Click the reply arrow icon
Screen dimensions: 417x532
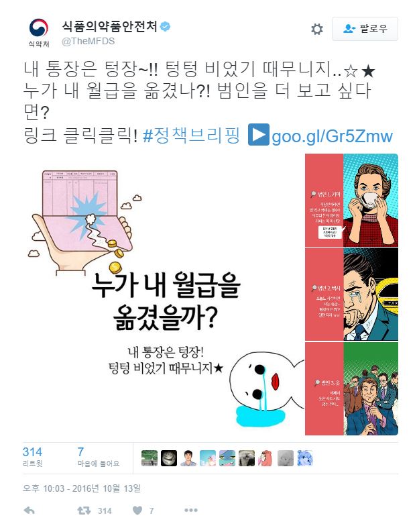tap(29, 511)
